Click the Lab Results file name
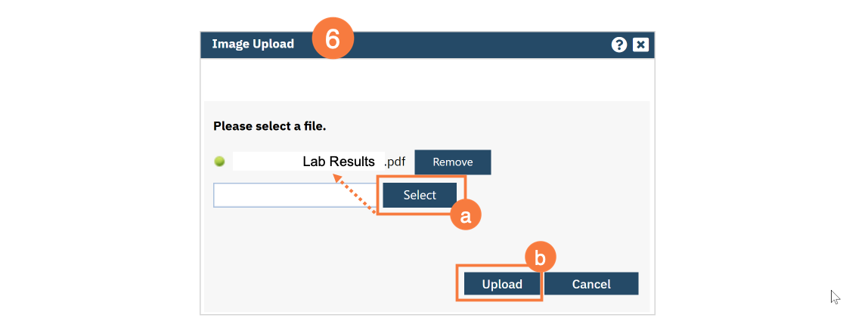 point(339,162)
